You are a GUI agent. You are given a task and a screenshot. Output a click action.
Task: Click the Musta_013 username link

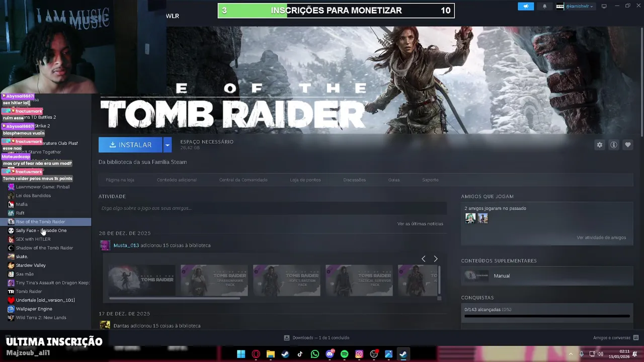click(x=126, y=245)
